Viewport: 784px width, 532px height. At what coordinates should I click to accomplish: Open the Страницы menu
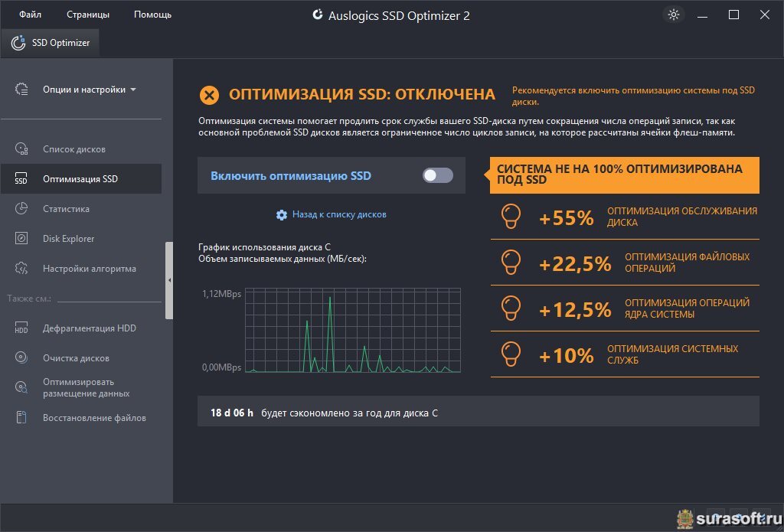pyautogui.click(x=88, y=15)
